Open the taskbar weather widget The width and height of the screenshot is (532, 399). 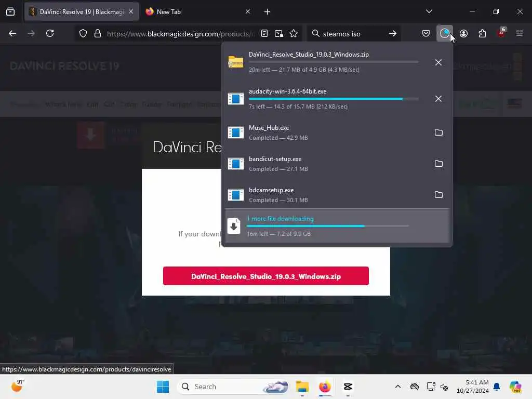tap(18, 386)
